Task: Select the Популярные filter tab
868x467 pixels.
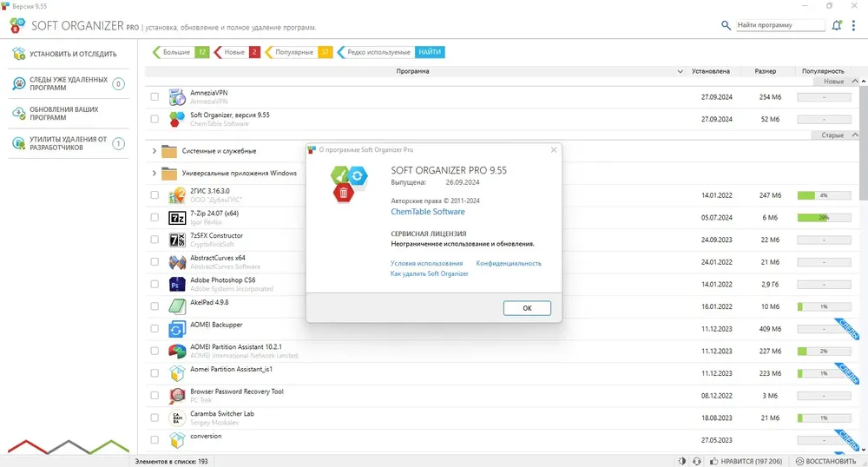Action: [x=299, y=52]
